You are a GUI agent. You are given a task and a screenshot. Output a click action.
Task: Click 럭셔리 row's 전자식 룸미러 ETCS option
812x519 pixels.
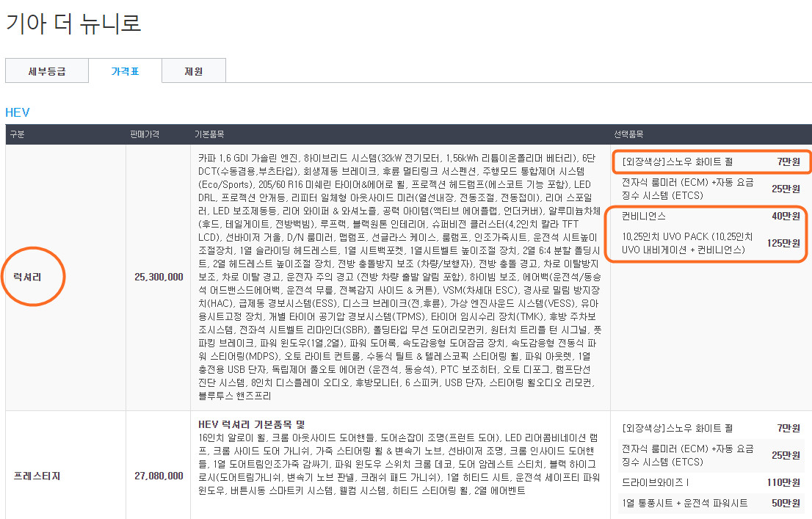pyautogui.click(x=688, y=189)
